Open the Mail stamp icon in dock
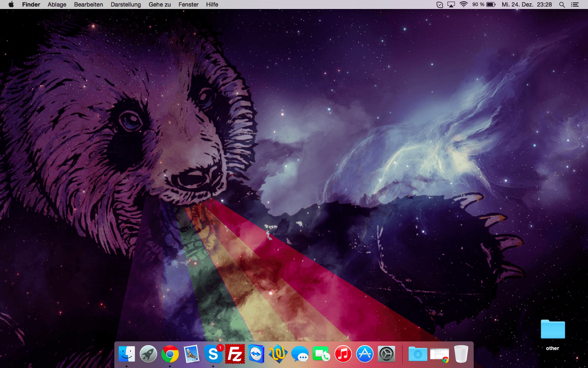This screenshot has width=588, height=368. (x=192, y=354)
